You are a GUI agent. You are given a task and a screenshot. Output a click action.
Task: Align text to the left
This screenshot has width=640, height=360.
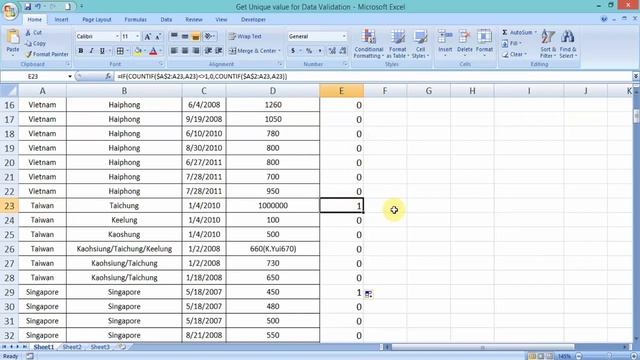tap(174, 51)
